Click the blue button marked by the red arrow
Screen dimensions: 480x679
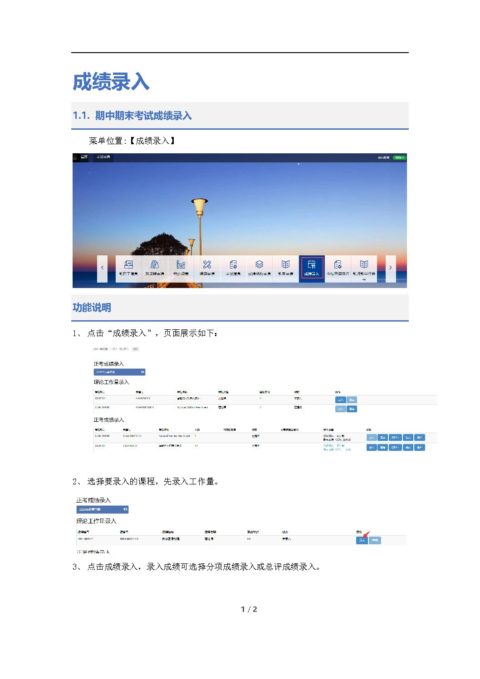pos(362,540)
